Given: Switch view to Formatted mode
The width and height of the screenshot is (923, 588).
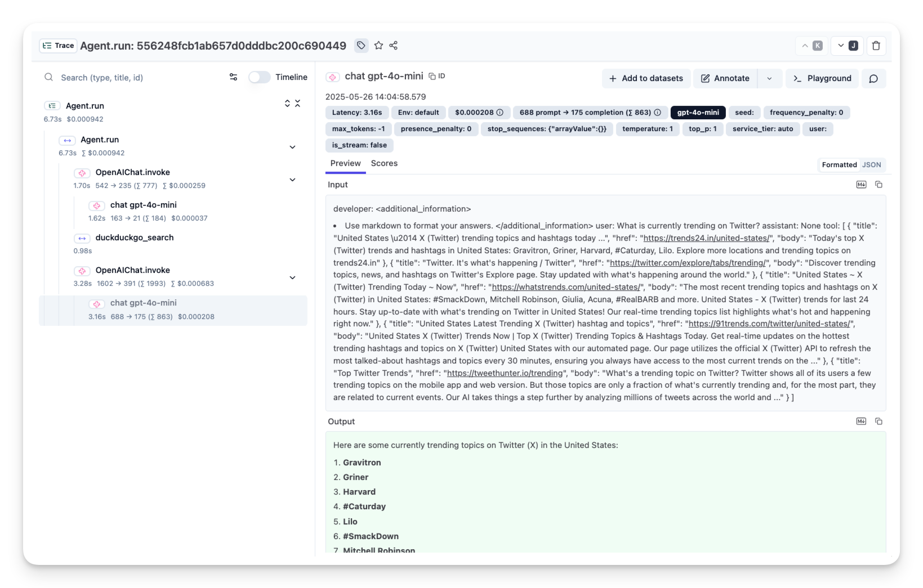Looking at the screenshot, I should [839, 165].
